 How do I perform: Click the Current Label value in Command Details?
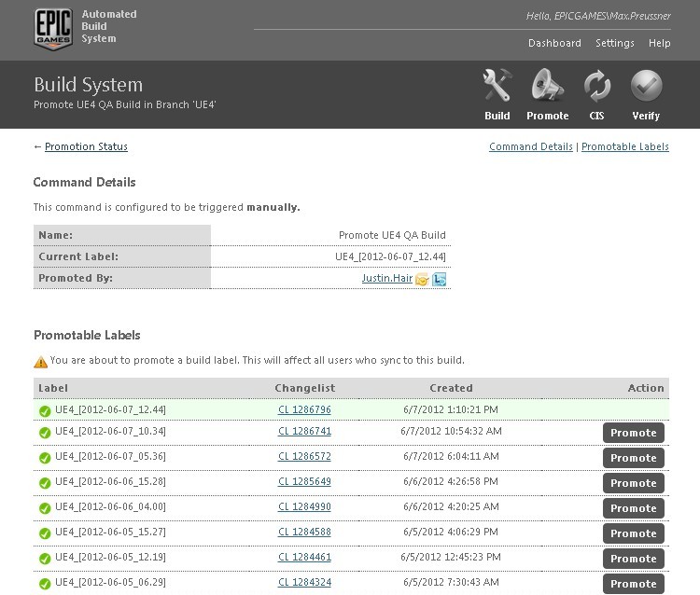coord(390,256)
